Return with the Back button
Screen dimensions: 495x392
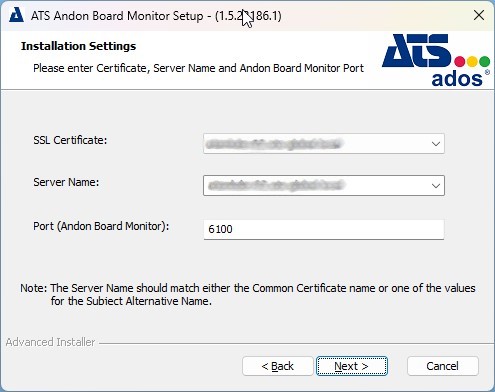pos(278,366)
